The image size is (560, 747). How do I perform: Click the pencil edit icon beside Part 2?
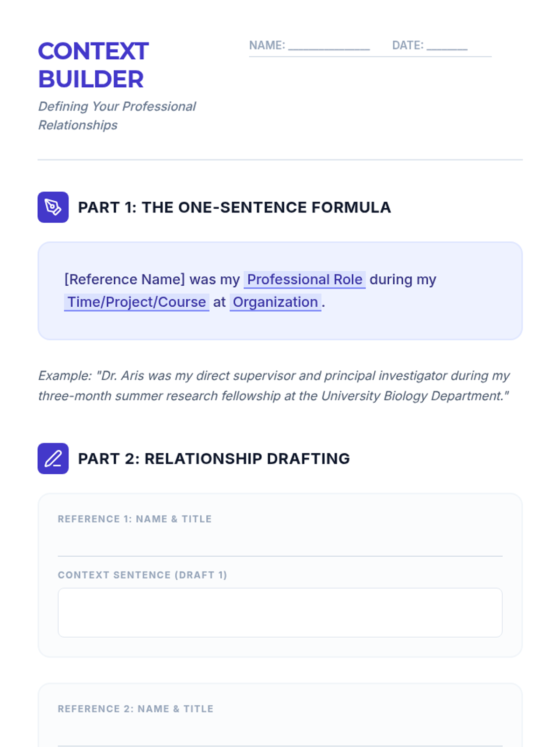[x=53, y=458]
